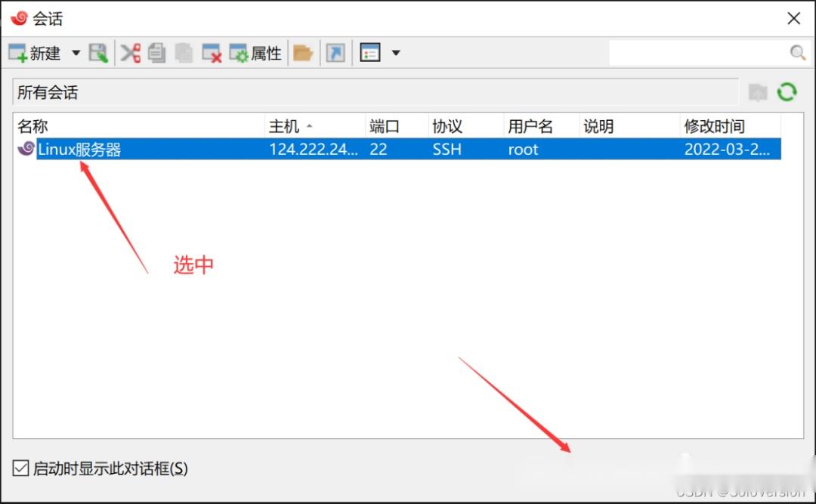The image size is (816, 504).
Task: Click host cell 124.222.24...
Action: [314, 150]
